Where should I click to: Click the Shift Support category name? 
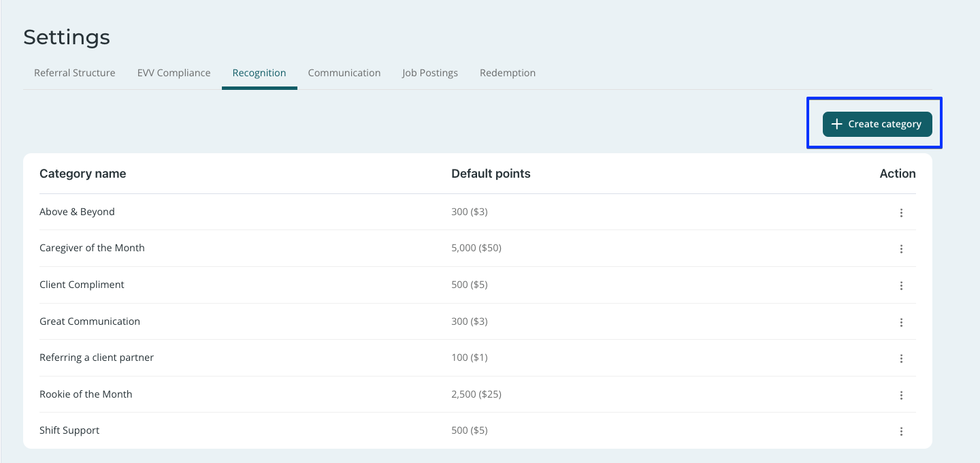(69, 430)
